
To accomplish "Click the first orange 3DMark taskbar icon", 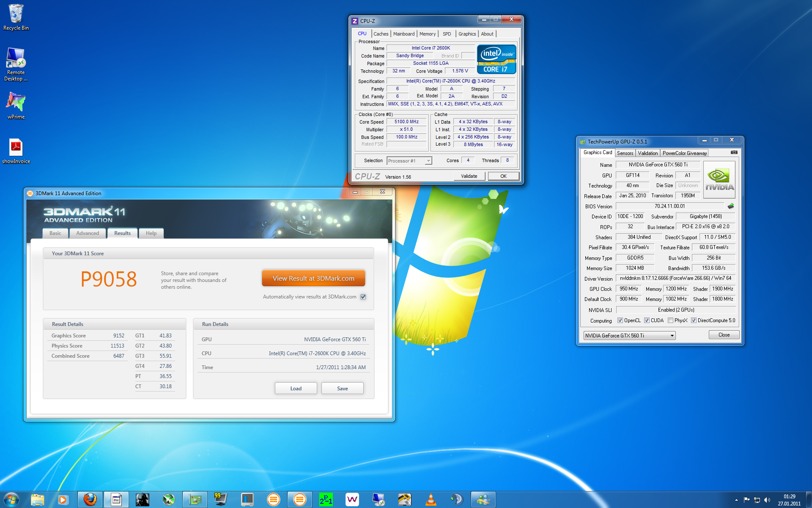I will pos(274,500).
